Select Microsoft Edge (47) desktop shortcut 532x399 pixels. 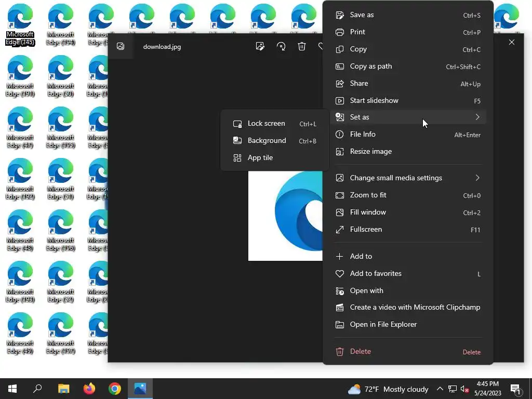pyautogui.click(x=20, y=127)
